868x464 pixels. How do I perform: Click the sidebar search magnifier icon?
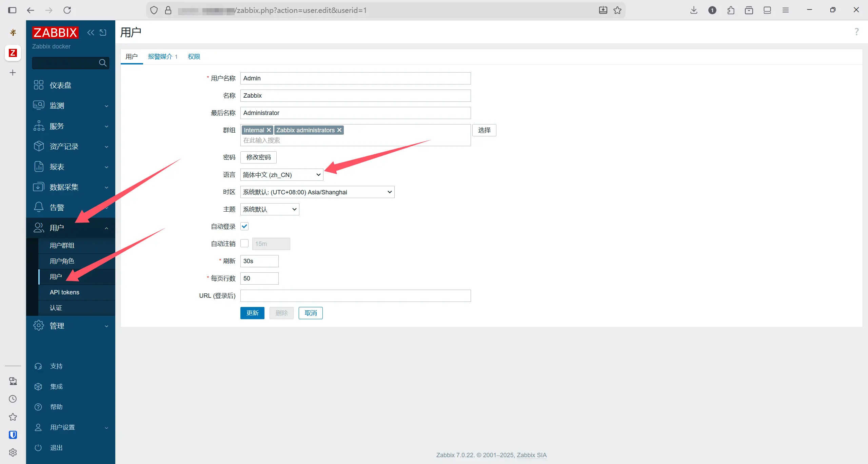pyautogui.click(x=103, y=63)
